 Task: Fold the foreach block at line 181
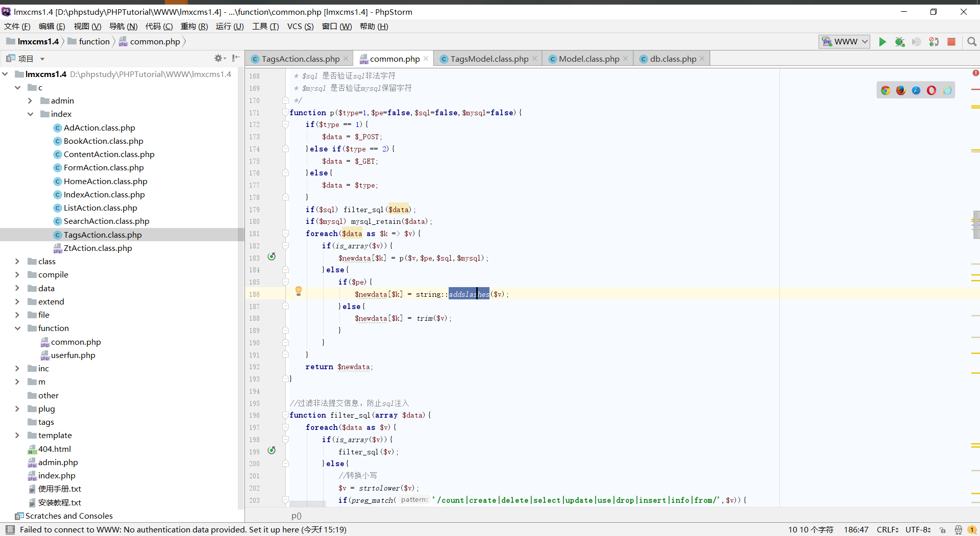(286, 234)
